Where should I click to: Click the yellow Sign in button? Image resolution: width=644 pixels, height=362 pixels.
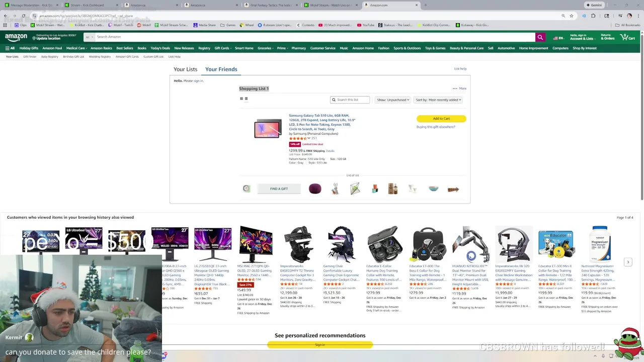click(x=320, y=345)
